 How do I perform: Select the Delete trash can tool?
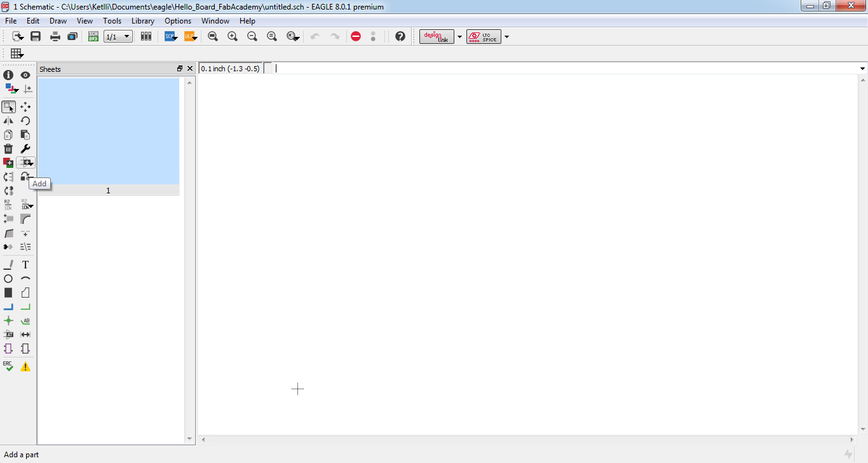click(8, 149)
